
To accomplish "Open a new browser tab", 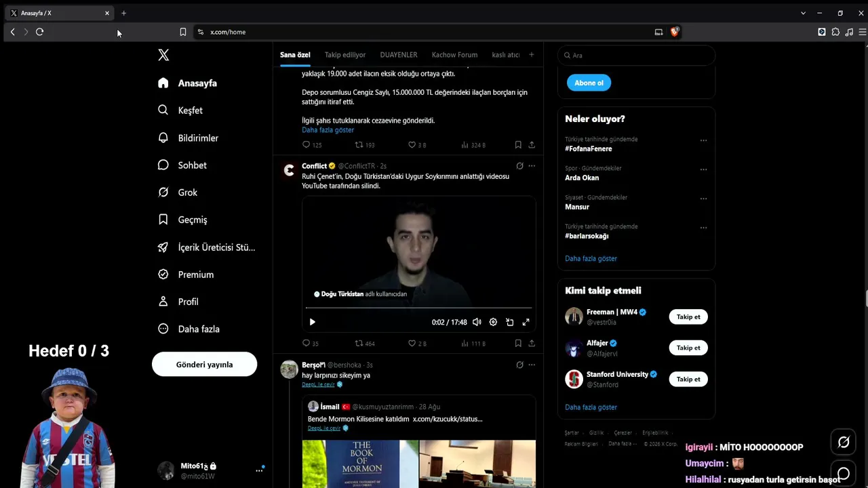I will click(123, 13).
